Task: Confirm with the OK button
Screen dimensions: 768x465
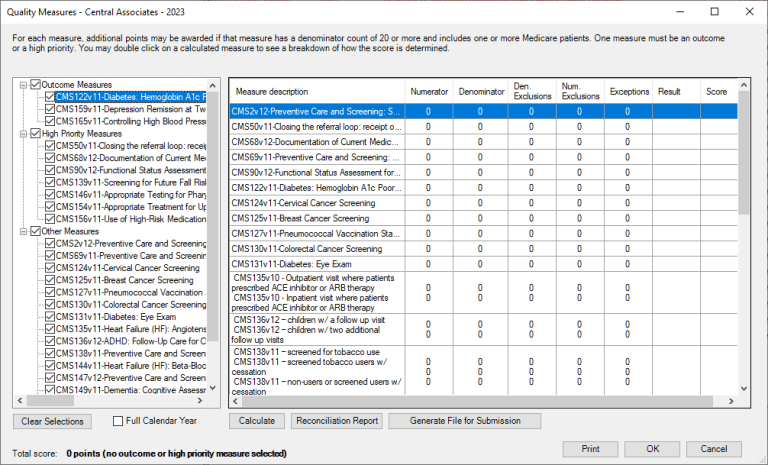Action: pos(652,449)
